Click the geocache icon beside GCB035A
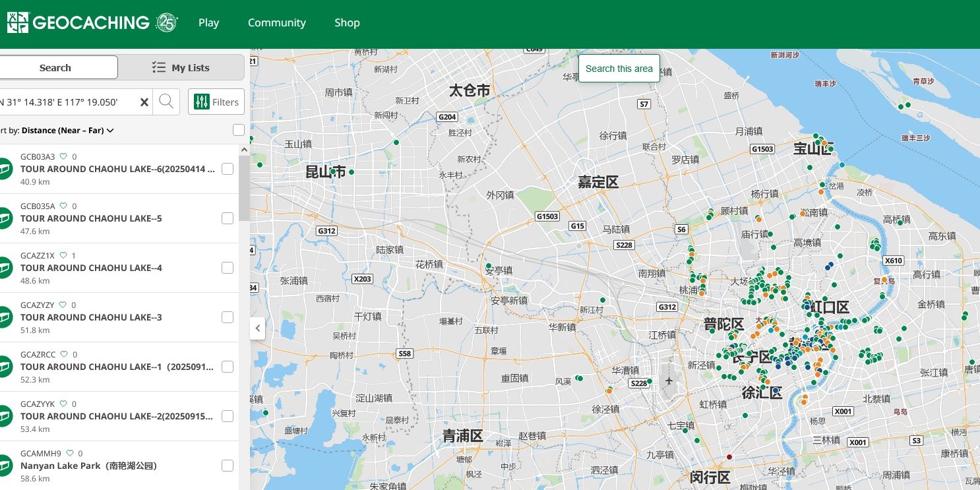 (x=6, y=218)
